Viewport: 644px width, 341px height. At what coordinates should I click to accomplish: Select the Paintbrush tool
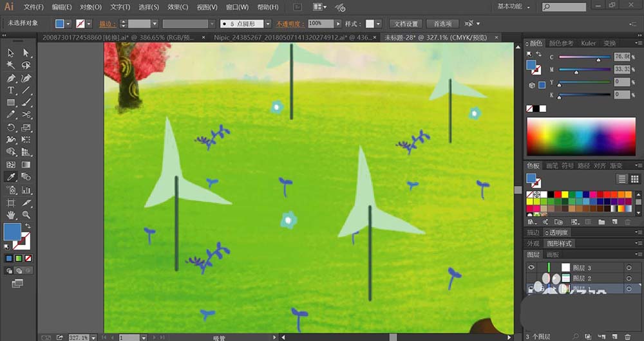click(x=26, y=102)
